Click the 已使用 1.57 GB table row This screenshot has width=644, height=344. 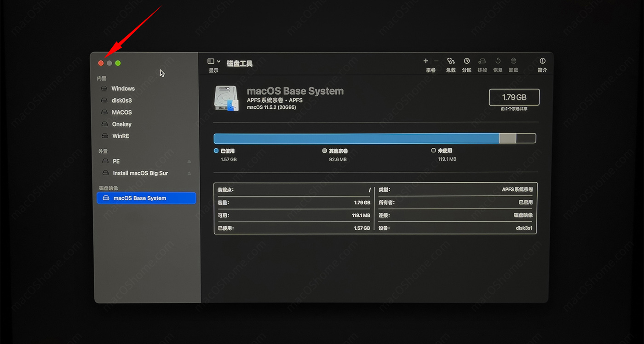294,228
